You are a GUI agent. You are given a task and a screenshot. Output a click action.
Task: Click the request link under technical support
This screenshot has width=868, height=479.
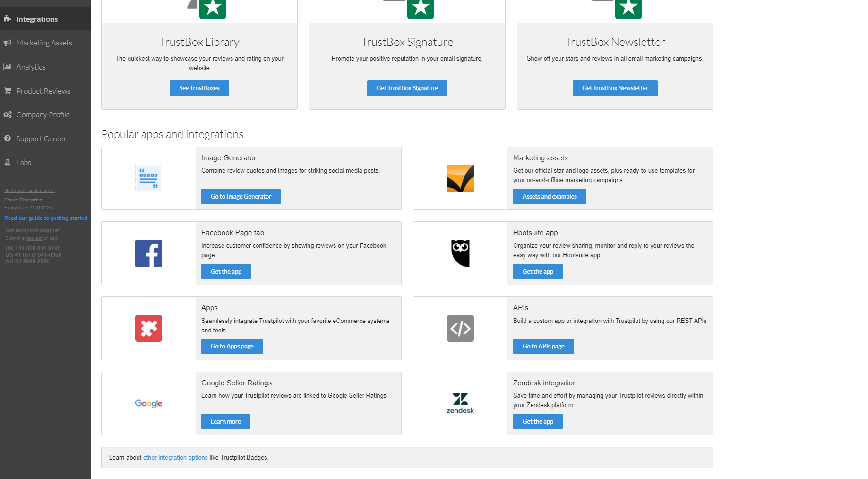point(34,238)
